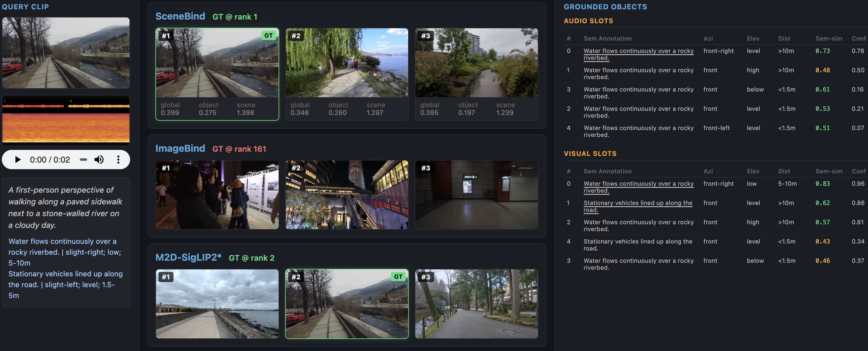Select ImageBind rank #3 dark hallway thumbnail
The height and width of the screenshot is (351, 868).
click(x=476, y=195)
